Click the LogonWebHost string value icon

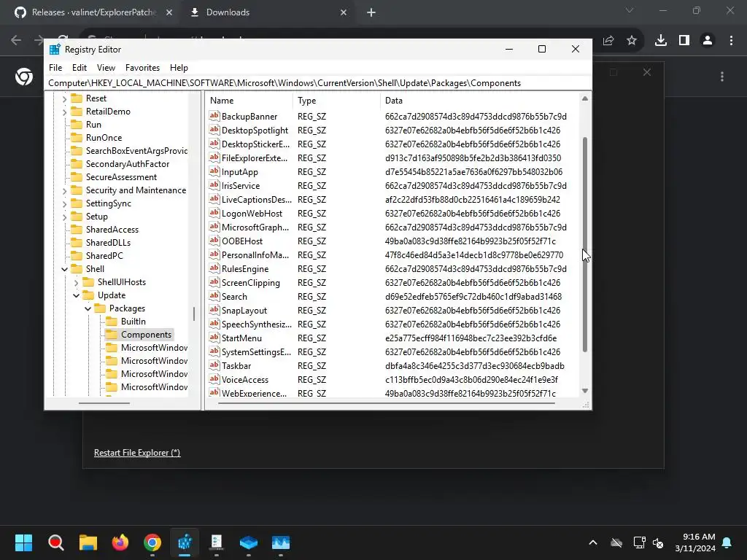pos(214,213)
